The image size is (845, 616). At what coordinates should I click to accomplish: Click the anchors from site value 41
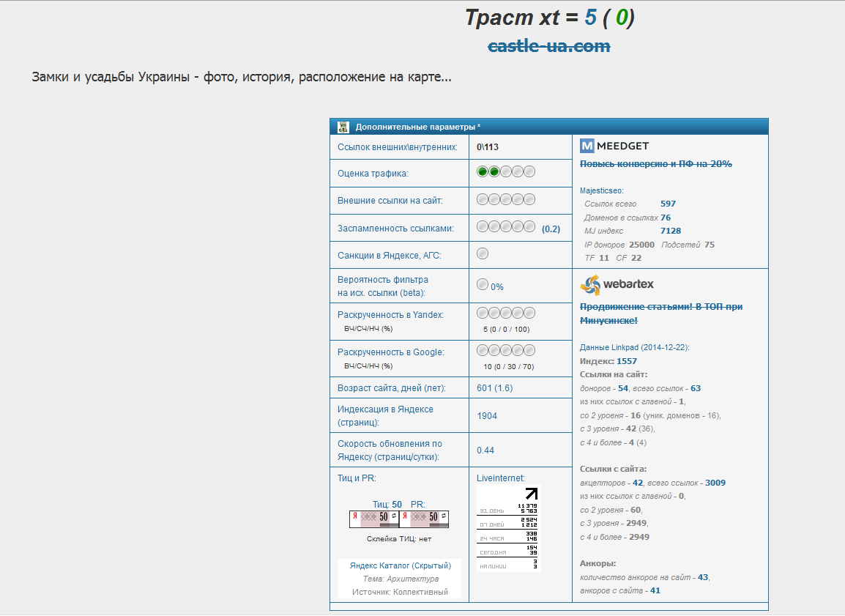coord(655,590)
